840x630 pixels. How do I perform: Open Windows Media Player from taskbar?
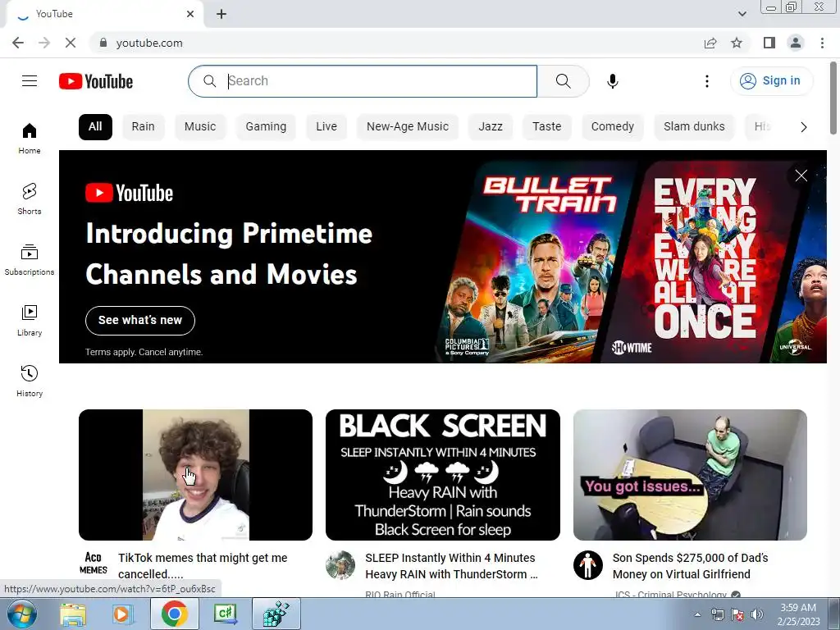[x=123, y=614]
